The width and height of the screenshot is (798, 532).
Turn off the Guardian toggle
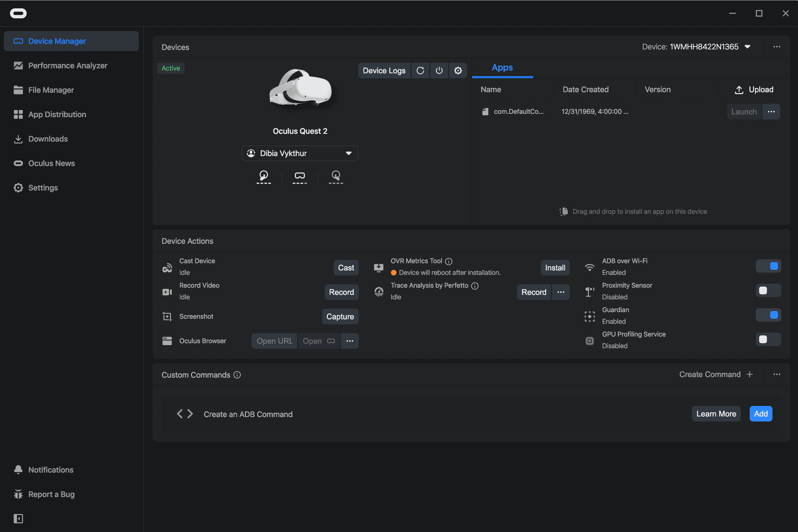coord(769,315)
